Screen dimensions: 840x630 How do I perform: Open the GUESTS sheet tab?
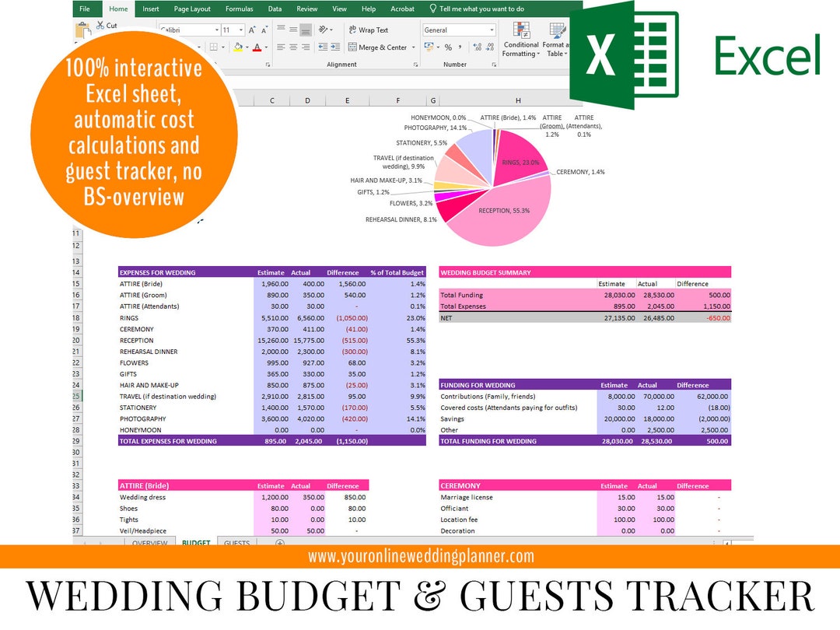pyautogui.click(x=237, y=542)
